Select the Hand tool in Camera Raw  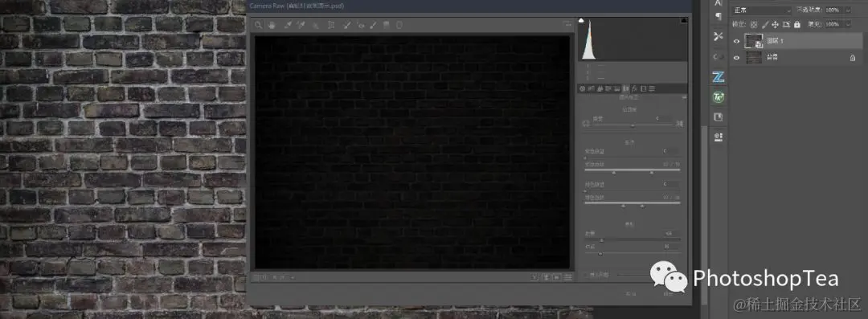(x=272, y=24)
